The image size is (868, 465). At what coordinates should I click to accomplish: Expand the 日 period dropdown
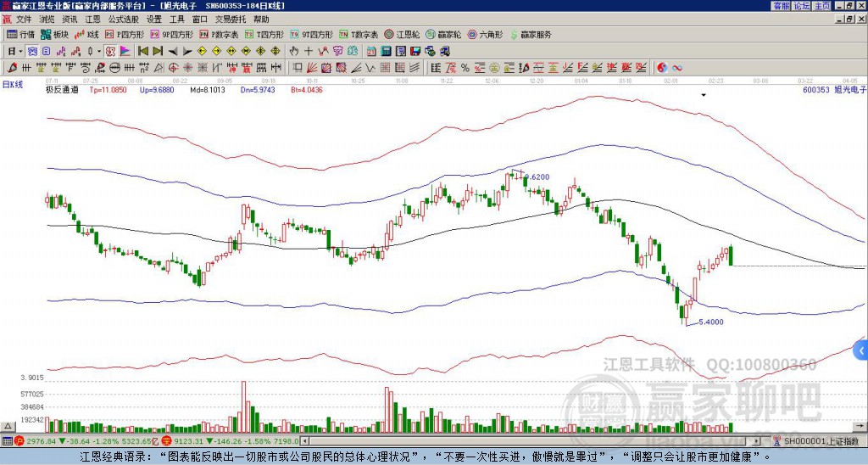(x=20, y=52)
